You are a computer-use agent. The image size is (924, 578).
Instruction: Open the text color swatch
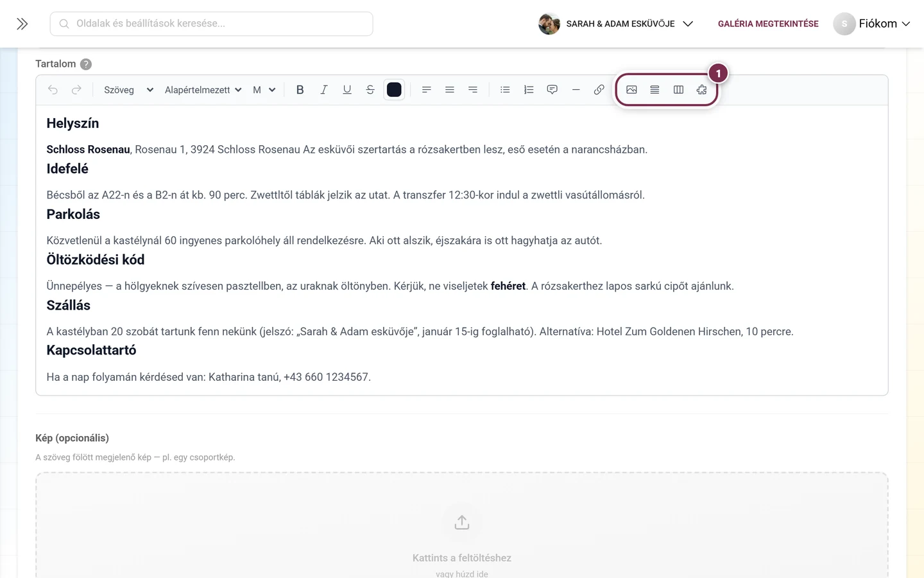coord(394,90)
